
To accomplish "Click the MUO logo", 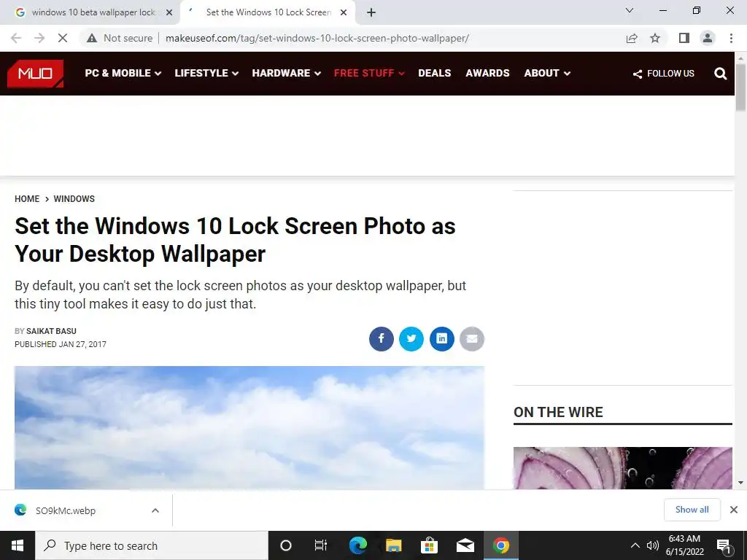I will pyautogui.click(x=35, y=74).
